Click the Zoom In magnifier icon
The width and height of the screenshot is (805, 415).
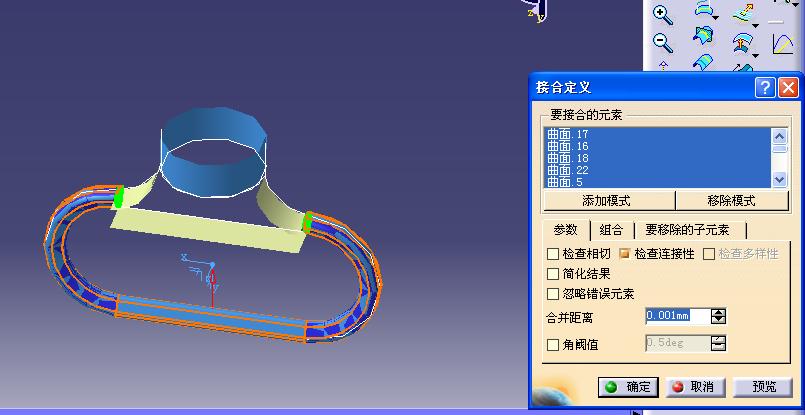click(x=663, y=15)
